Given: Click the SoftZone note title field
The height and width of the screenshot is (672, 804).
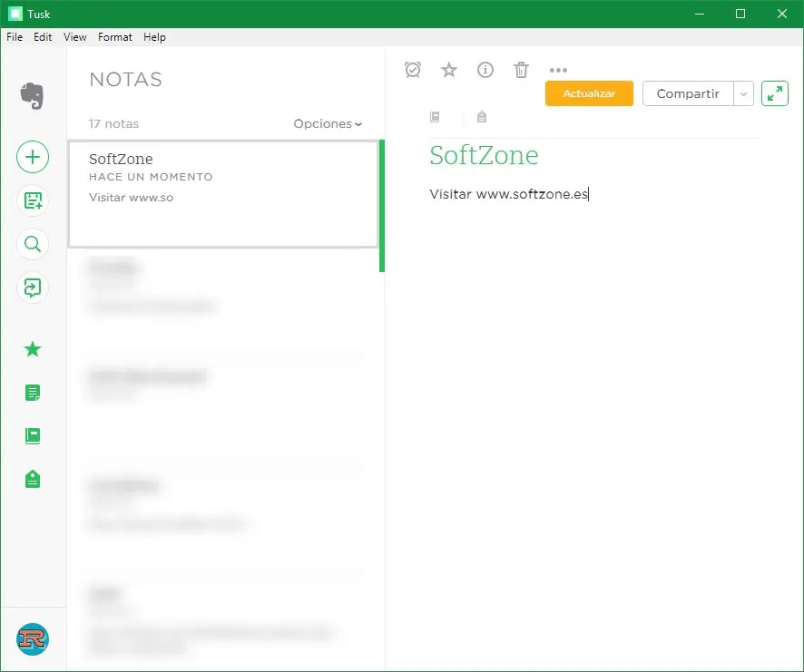Looking at the screenshot, I should [484, 155].
